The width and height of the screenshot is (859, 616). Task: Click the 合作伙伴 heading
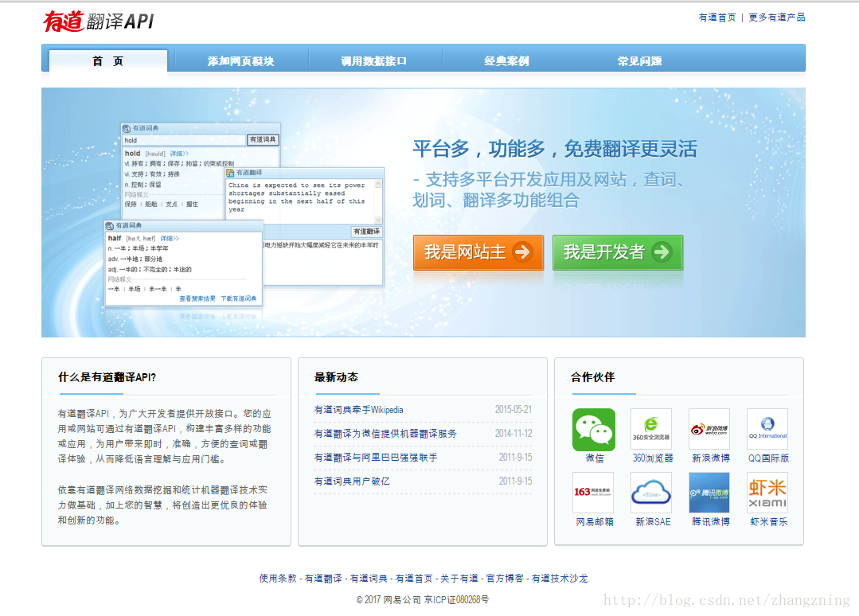[x=592, y=377]
